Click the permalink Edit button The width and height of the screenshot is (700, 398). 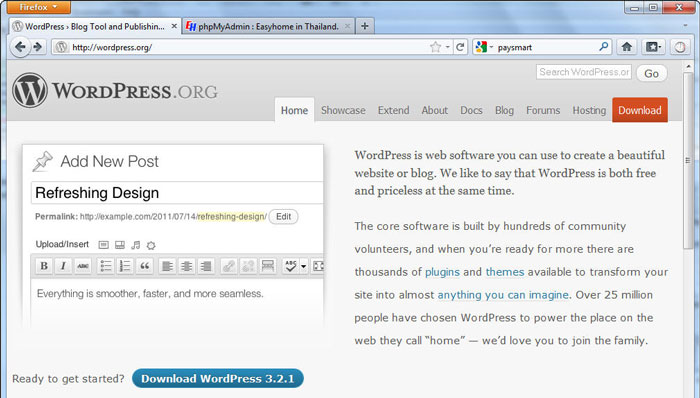(x=283, y=216)
